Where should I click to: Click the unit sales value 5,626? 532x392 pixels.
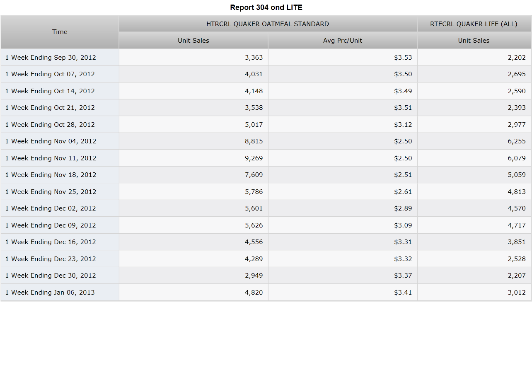[254, 225]
